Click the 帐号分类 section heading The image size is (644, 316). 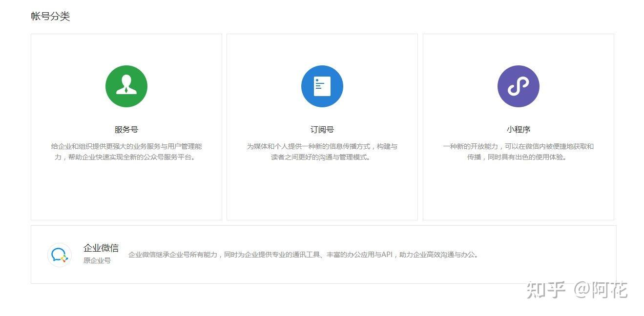[x=51, y=17]
